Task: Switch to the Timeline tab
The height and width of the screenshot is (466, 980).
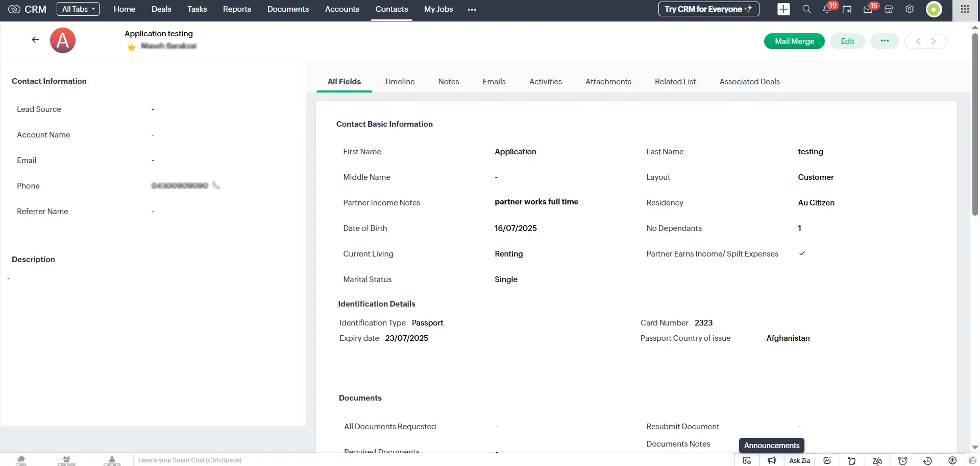Action: click(x=400, y=82)
